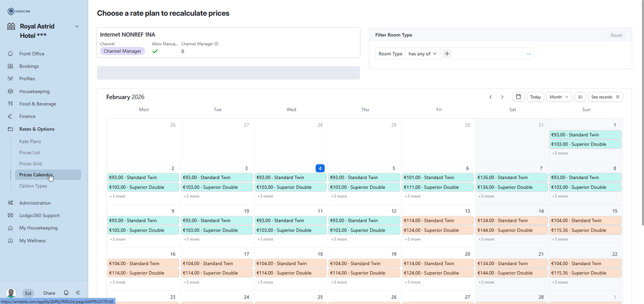The image size is (644, 304).
Task: Select Option Types submenu item
Action: [33, 186]
